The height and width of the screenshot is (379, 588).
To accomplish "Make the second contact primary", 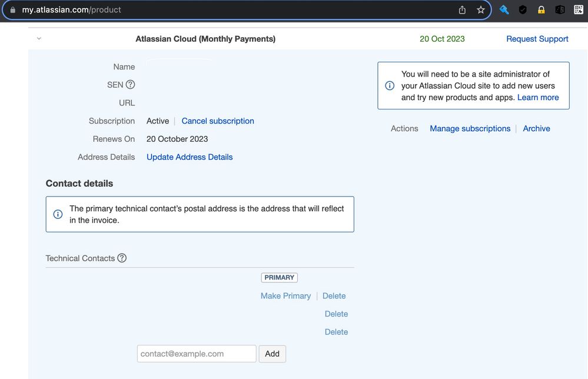I will pos(285,296).
